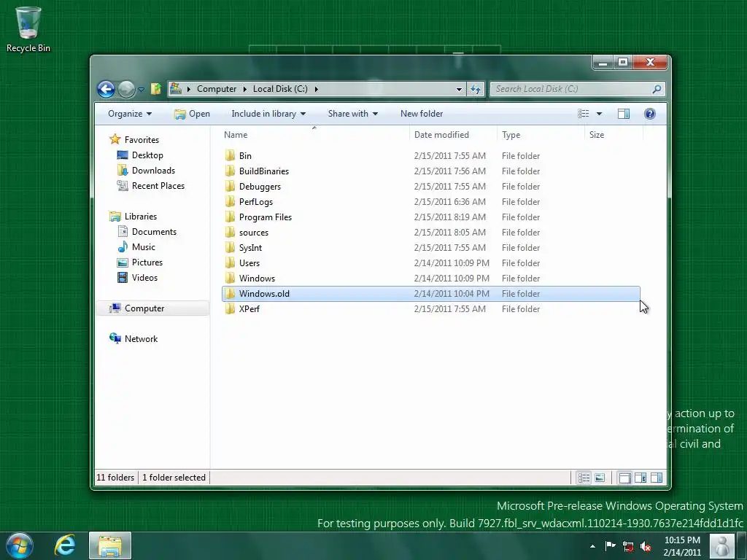The width and height of the screenshot is (747, 560).
Task: Open the recent pages dropdown arrow
Action: (x=141, y=89)
